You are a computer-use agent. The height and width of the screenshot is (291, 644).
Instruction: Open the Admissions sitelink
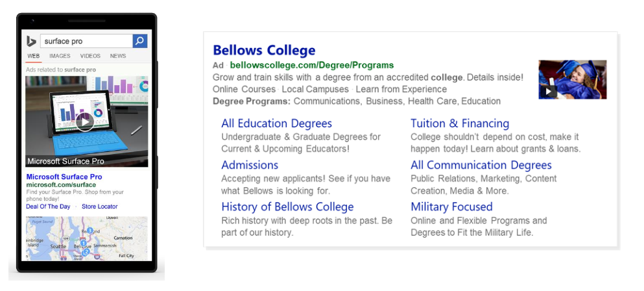(250, 165)
